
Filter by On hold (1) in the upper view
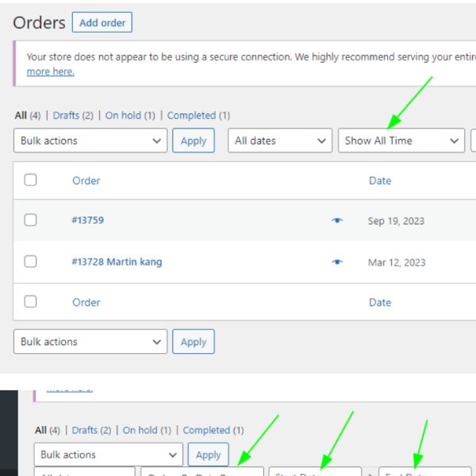[130, 116]
